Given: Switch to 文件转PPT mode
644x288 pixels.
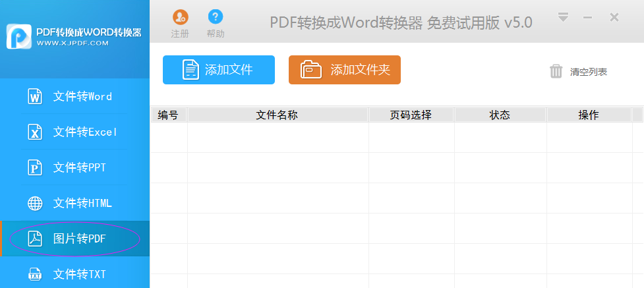Looking at the screenshot, I should [74, 167].
